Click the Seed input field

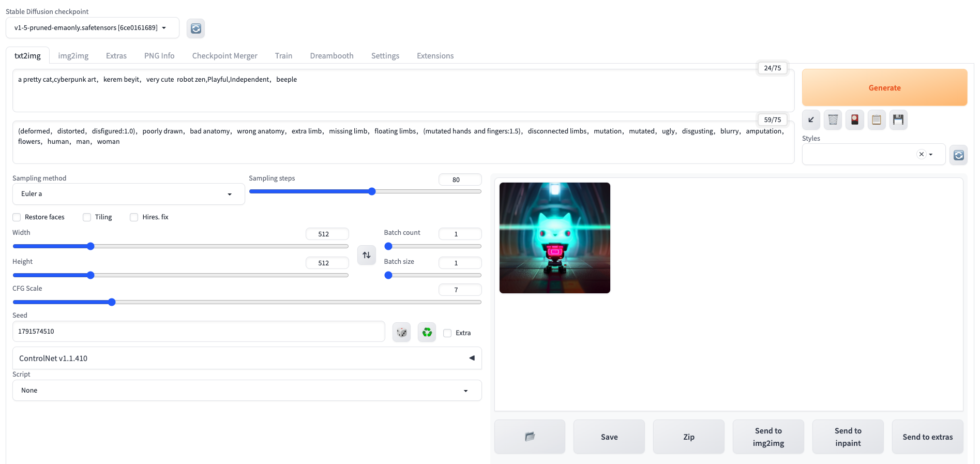pyautogui.click(x=199, y=332)
